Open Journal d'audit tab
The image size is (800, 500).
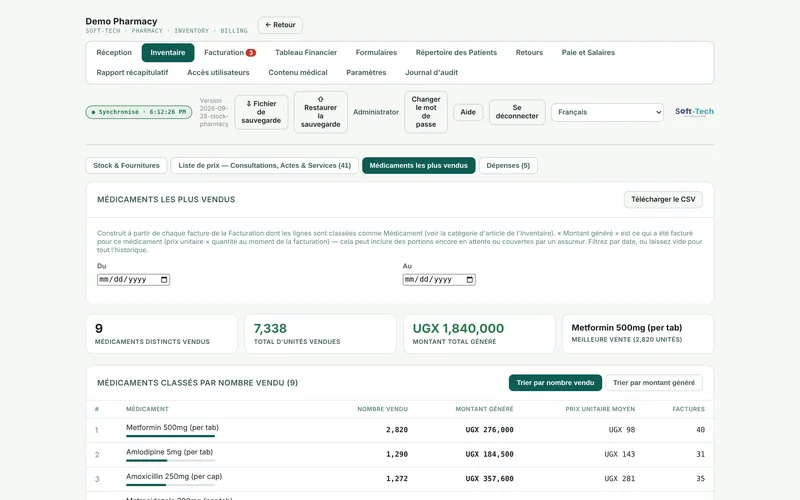[x=432, y=72]
